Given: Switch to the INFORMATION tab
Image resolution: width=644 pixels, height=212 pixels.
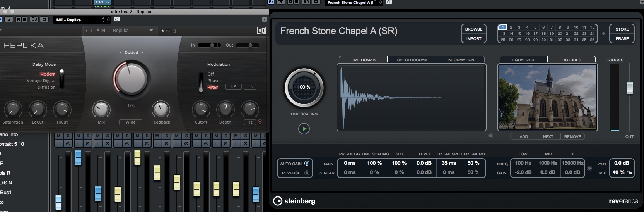Looking at the screenshot, I should click(461, 60).
